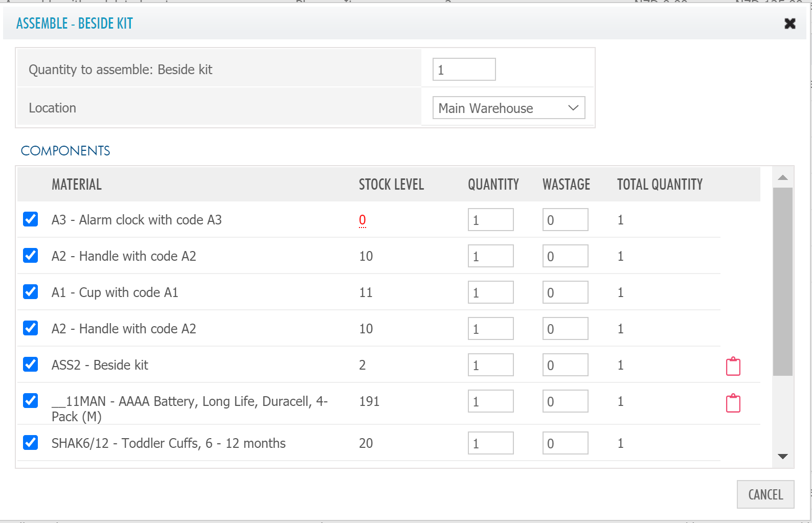812x523 pixels.
Task: Open the Main Warehouse location dropdown
Action: 508,108
